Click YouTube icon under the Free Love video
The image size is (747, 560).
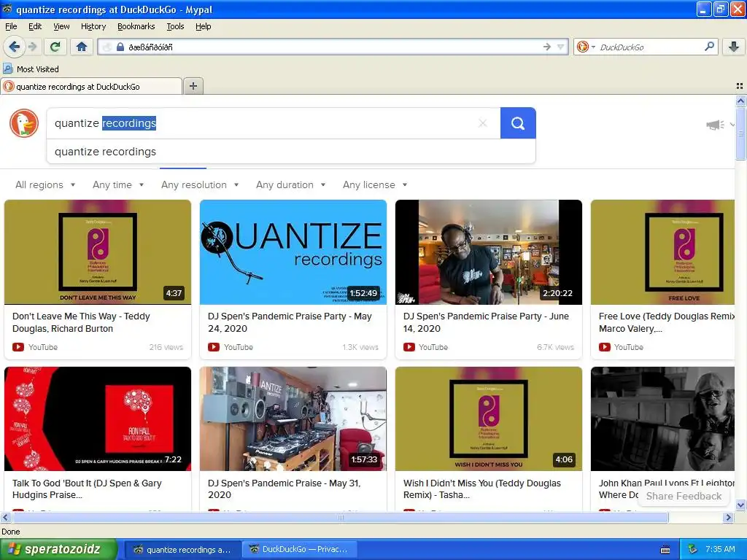click(x=605, y=347)
